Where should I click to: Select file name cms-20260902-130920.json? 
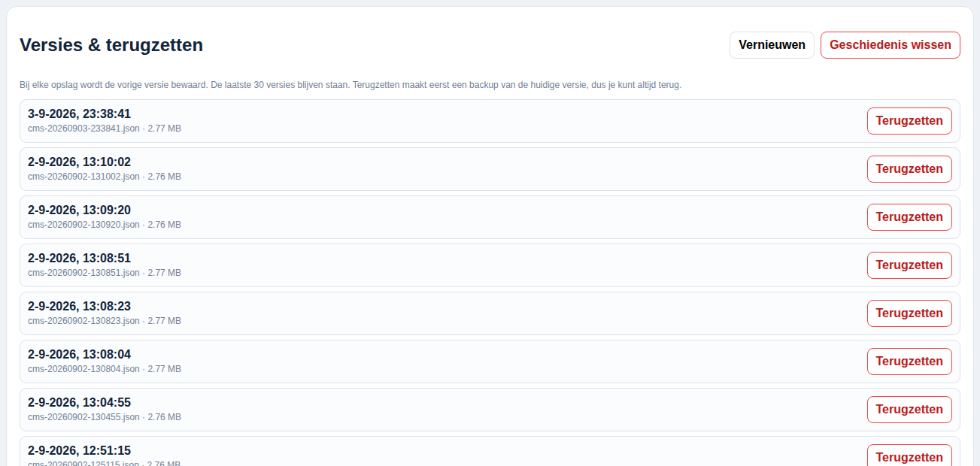point(83,225)
